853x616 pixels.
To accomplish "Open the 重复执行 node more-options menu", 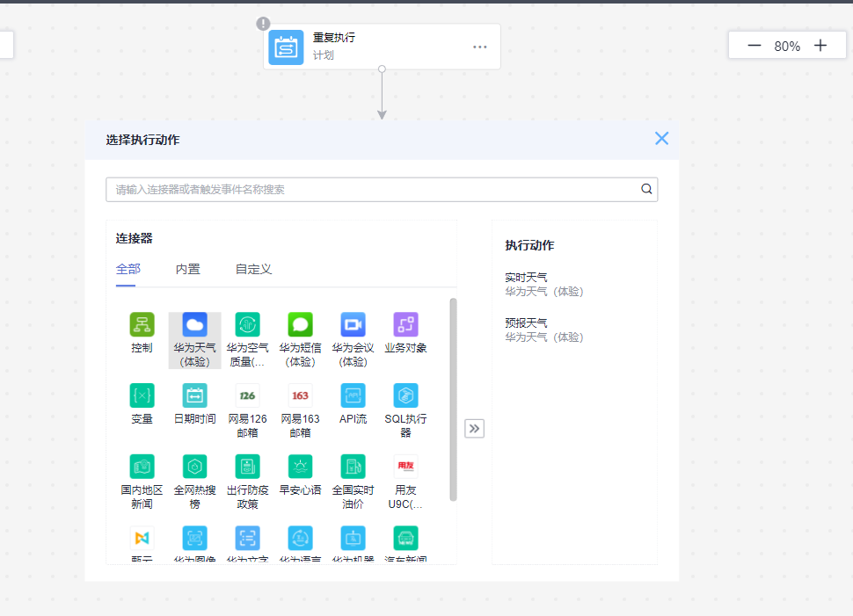I will [480, 47].
